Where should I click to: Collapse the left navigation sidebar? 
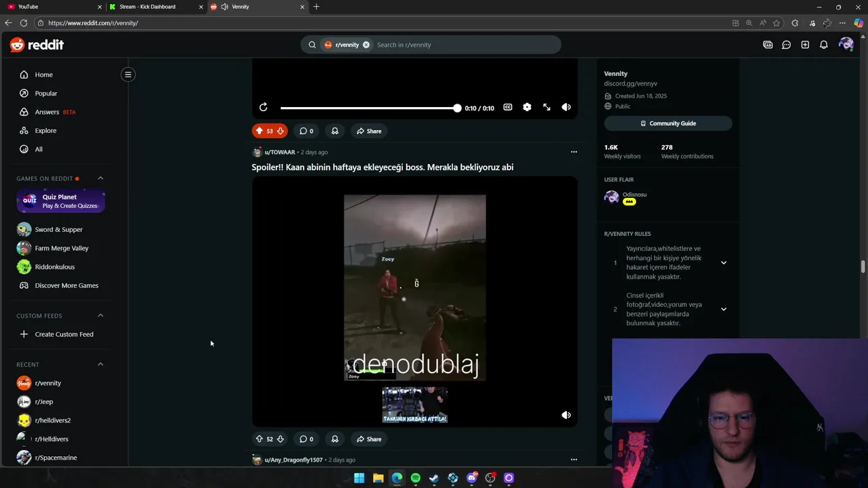[x=127, y=75]
